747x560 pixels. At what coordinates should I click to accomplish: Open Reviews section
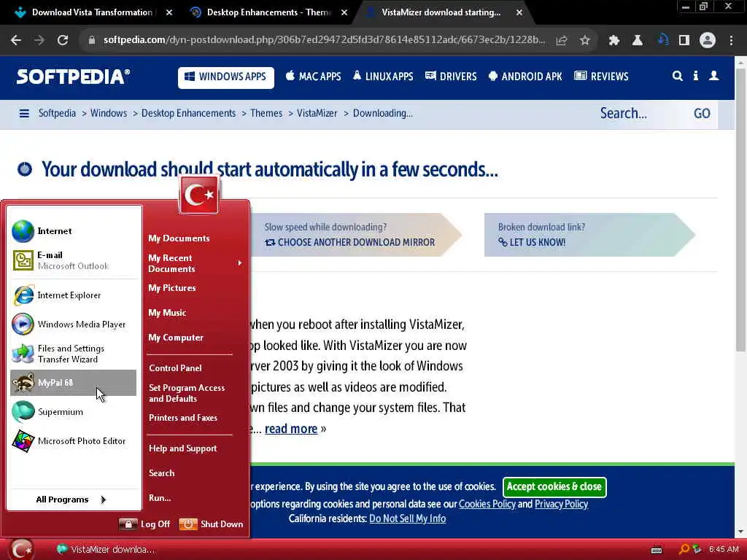click(601, 77)
